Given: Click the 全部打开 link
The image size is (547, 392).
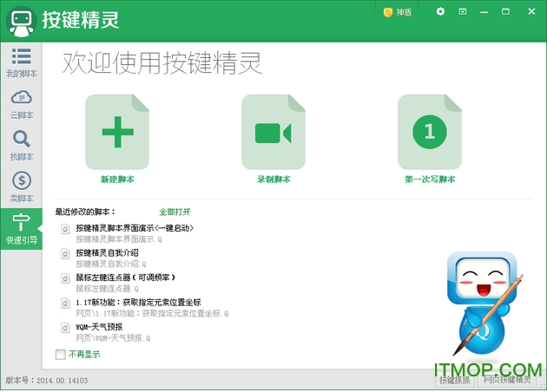Looking at the screenshot, I should [x=175, y=212].
